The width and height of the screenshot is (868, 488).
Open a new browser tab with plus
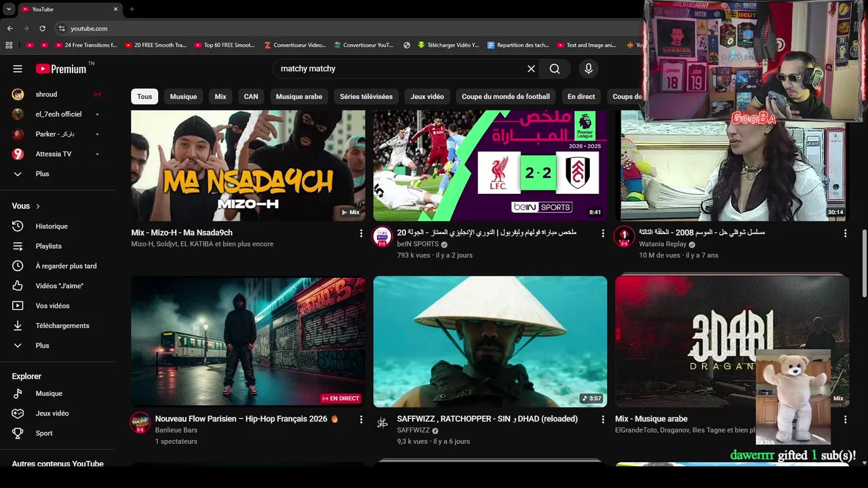132,9
